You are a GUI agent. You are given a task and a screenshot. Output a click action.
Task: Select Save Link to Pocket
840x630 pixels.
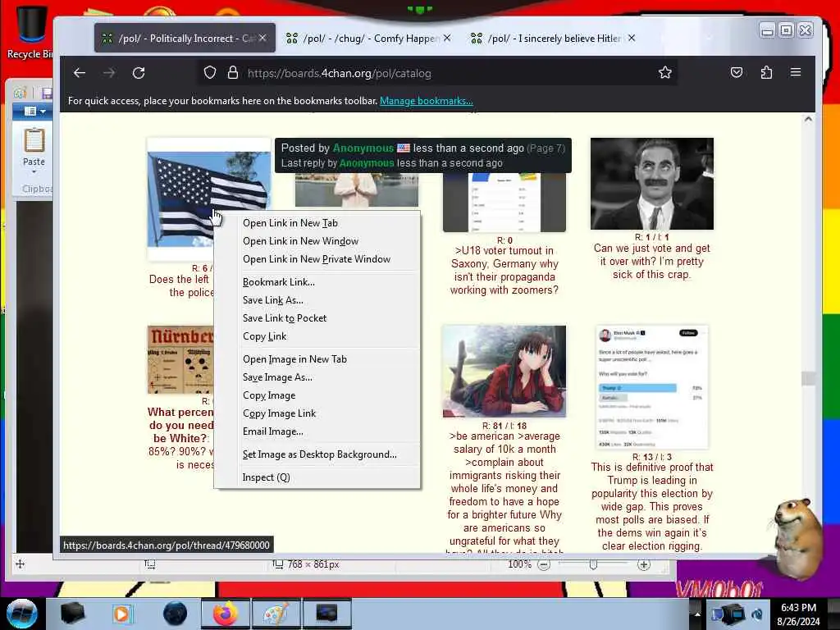point(317,317)
